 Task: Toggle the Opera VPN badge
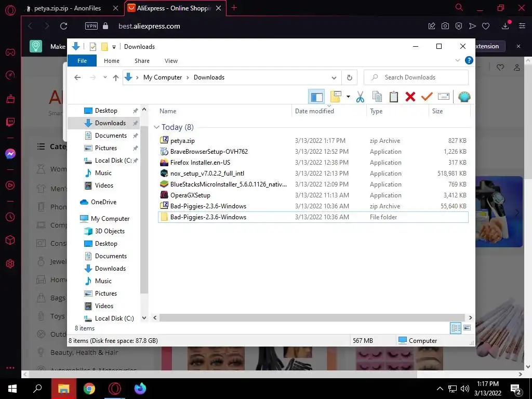[x=91, y=26]
